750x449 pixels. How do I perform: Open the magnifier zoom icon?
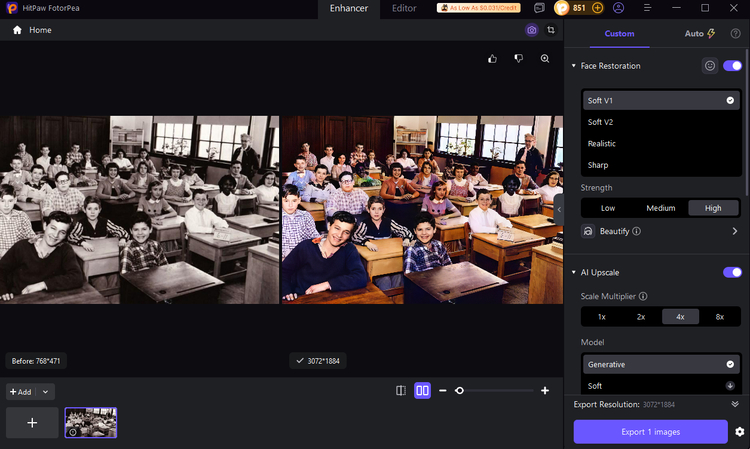[x=545, y=59]
